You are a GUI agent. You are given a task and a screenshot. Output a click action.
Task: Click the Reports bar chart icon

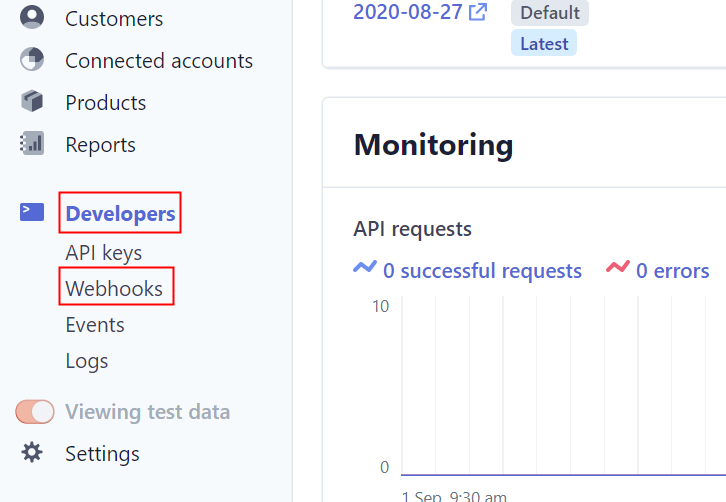(x=32, y=144)
